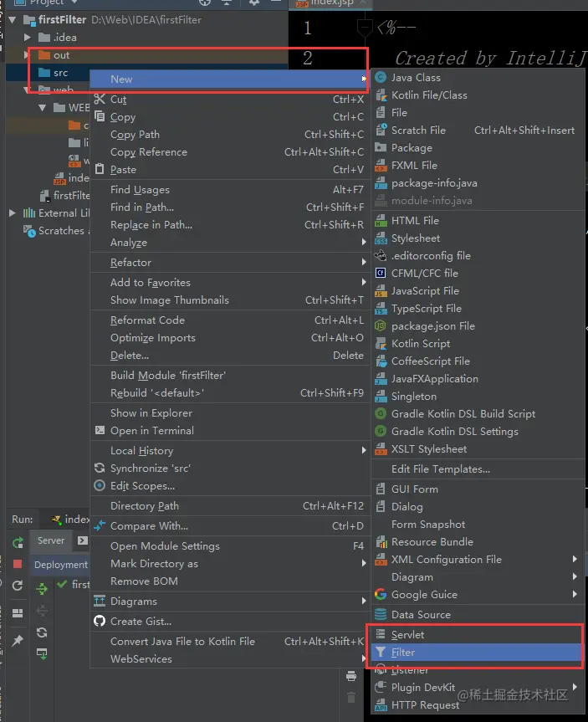The height and width of the screenshot is (722, 588).
Task: Click the Gradle Kotlin DSL Build Script icon
Action: [381, 413]
